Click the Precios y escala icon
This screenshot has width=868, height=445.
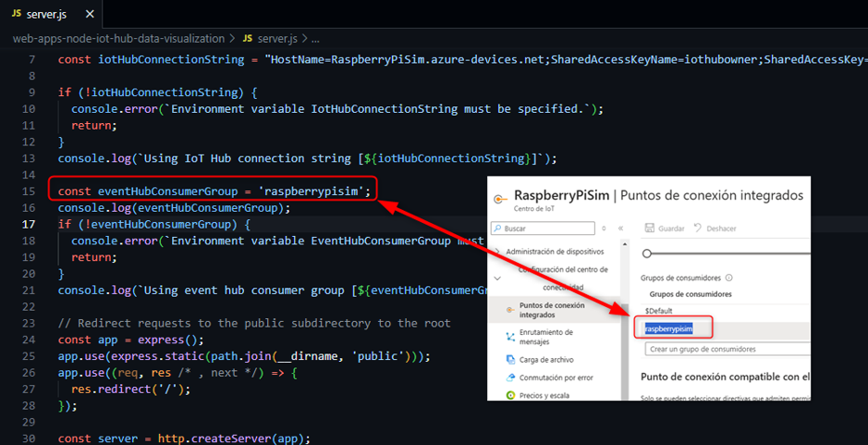[x=511, y=394]
